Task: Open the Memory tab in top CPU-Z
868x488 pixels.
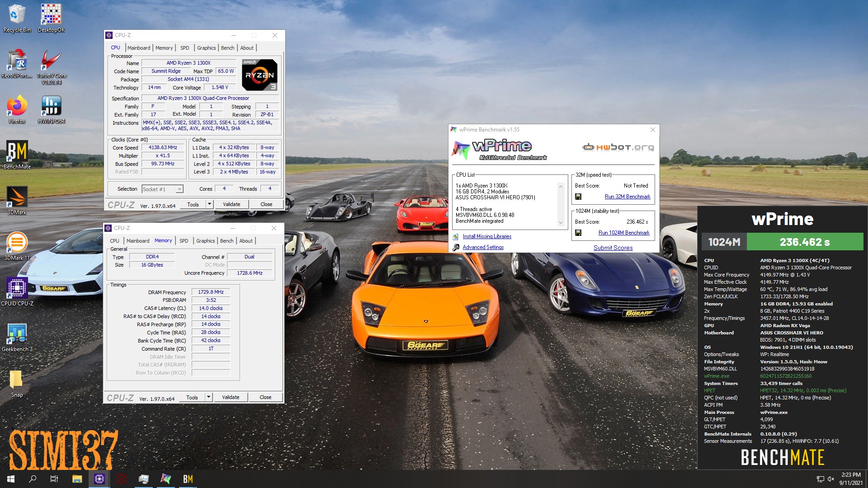Action: [x=164, y=48]
